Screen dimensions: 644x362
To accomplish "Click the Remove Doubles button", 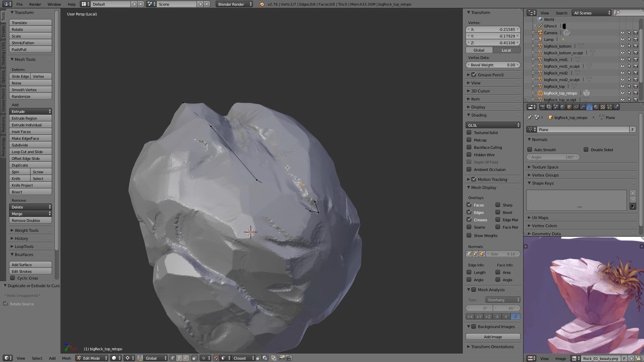I will click(31, 220).
